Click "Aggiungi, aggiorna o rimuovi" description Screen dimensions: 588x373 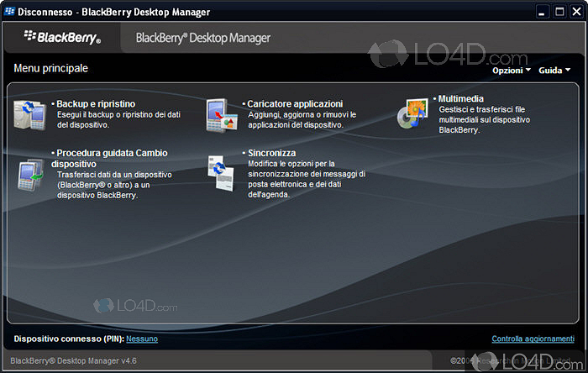(x=302, y=119)
